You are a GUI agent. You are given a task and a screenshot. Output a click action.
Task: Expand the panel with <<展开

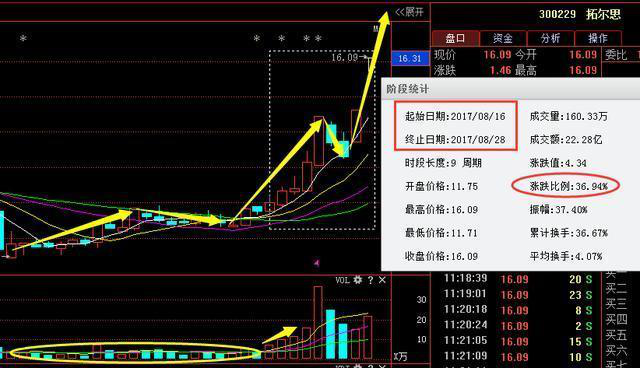coord(409,12)
